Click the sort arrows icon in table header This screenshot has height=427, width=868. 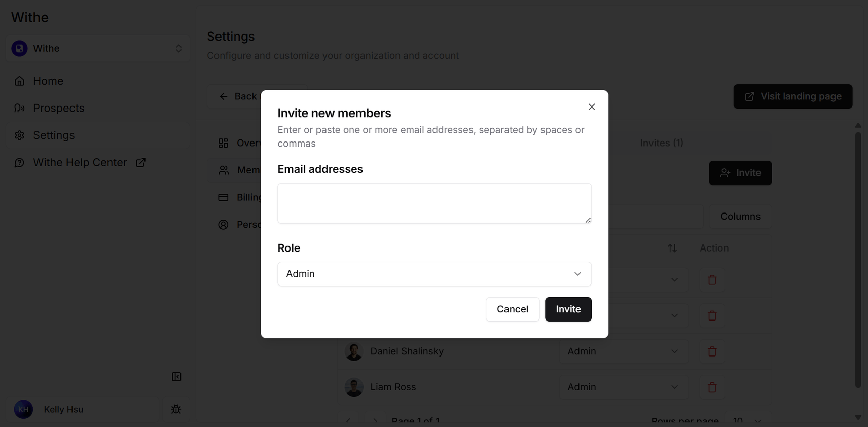pyautogui.click(x=672, y=248)
